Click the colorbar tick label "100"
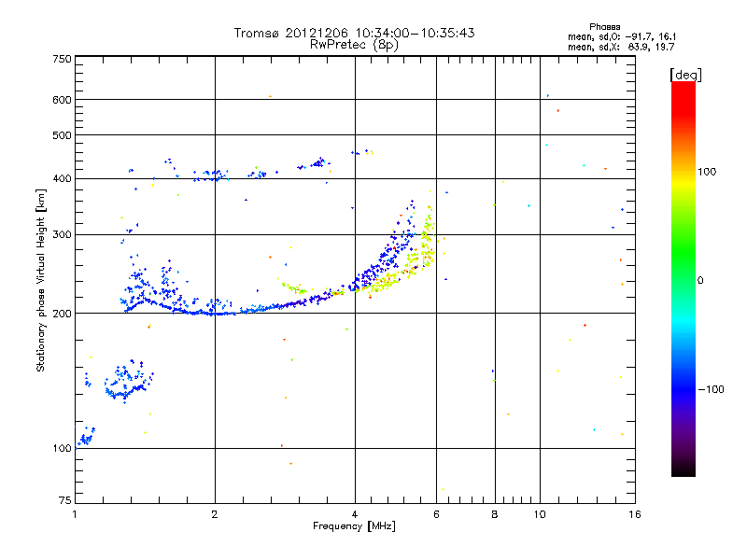This screenshot has width=747, height=560. coord(707,172)
